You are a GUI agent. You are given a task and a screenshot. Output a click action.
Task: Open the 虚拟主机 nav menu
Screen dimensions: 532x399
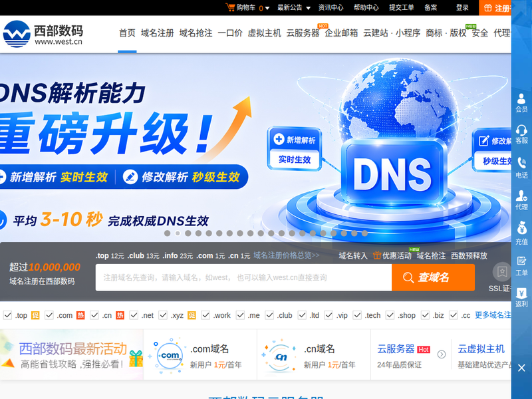(x=264, y=33)
